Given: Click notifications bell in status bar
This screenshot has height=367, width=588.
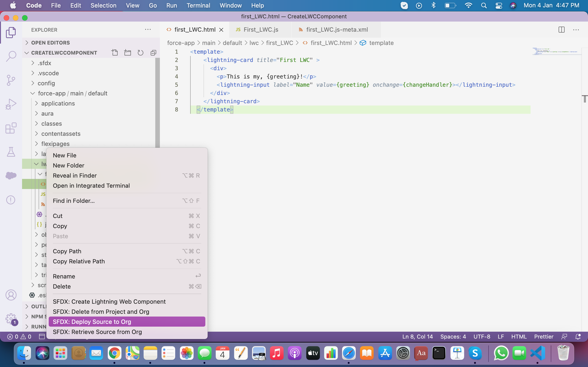Looking at the screenshot, I should (x=578, y=337).
